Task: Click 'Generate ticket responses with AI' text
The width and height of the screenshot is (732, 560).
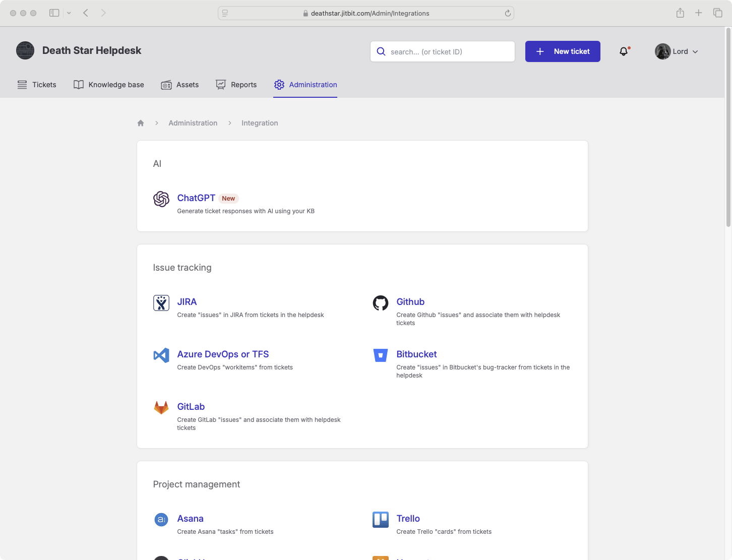Action: tap(246, 211)
